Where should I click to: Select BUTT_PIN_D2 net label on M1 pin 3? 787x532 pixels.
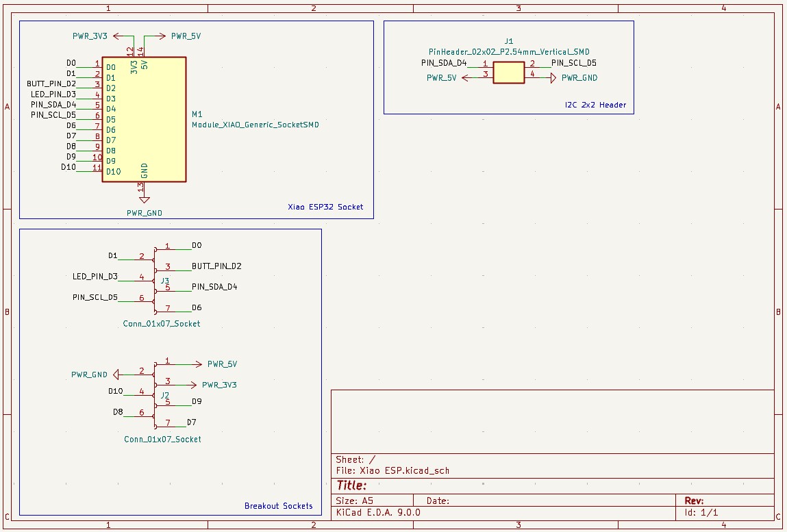(x=51, y=84)
